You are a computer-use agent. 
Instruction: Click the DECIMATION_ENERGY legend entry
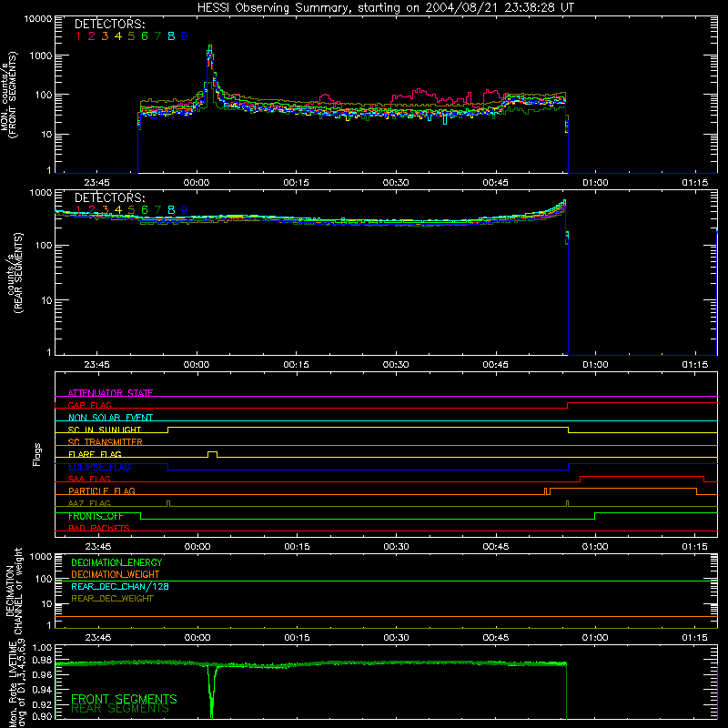116,562
